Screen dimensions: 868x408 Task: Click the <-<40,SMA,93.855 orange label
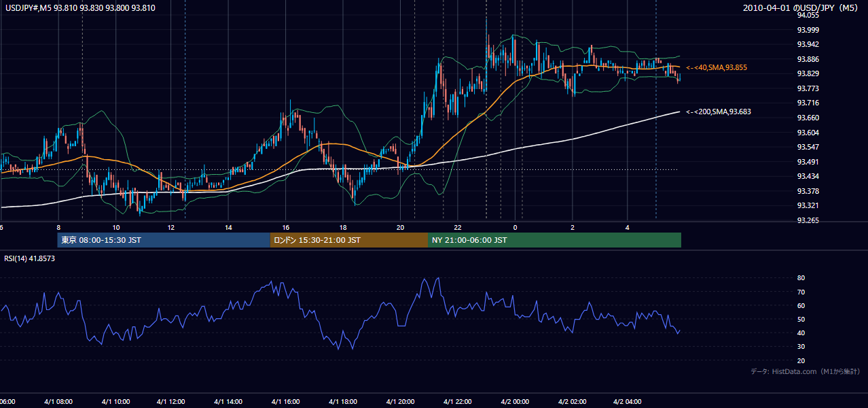pyautogui.click(x=717, y=67)
